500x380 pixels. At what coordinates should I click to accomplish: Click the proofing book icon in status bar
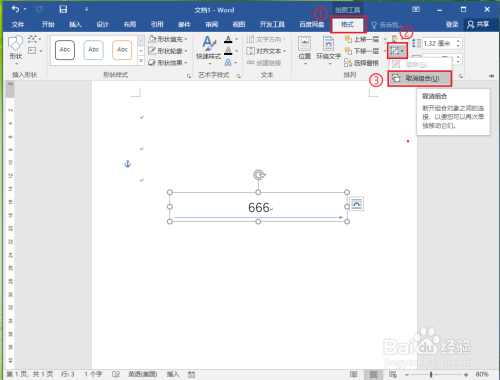coord(116,374)
